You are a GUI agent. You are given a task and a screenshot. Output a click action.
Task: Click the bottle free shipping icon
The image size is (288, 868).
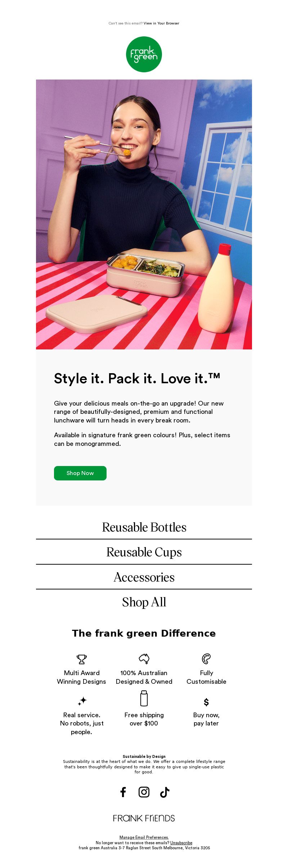(x=144, y=698)
